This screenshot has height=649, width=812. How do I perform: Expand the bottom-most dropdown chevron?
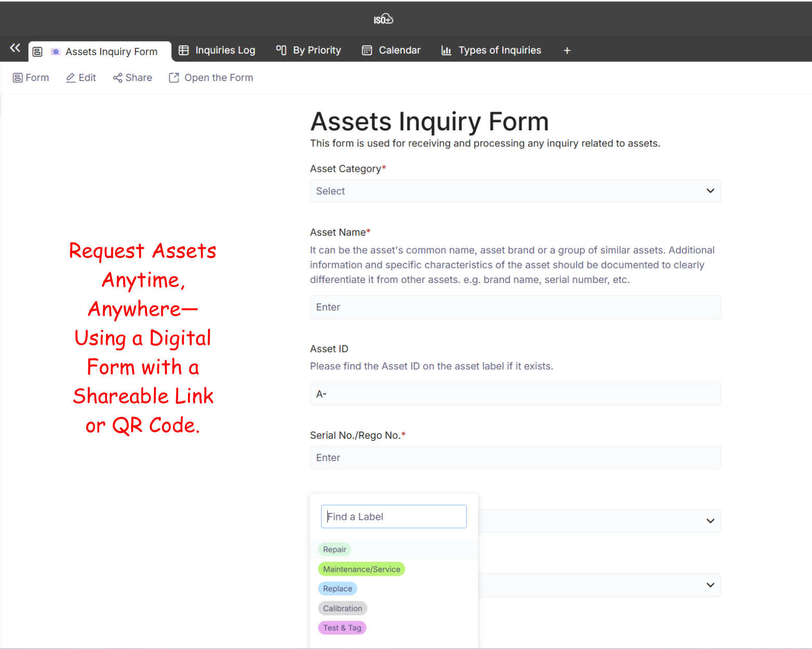[x=710, y=585]
